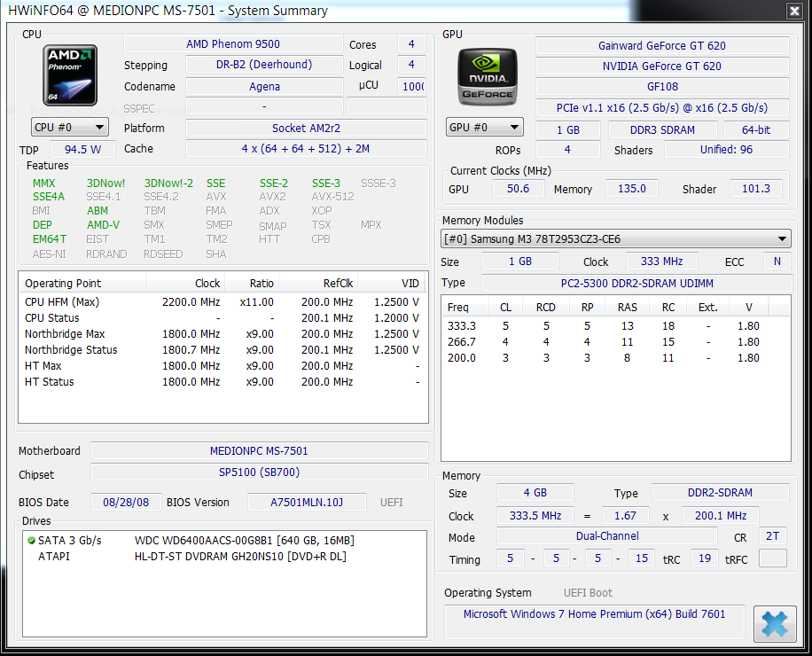This screenshot has width=812, height=656.
Task: Click the Operating Point column header
Action: [x=82, y=283]
